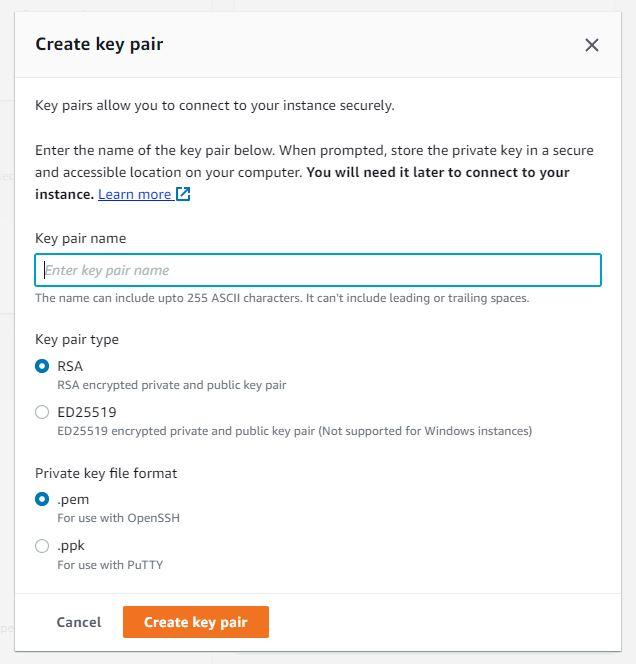Click ED25519 'Not supported for Windows instances' note
The width and height of the screenshot is (636, 664).
425,431
